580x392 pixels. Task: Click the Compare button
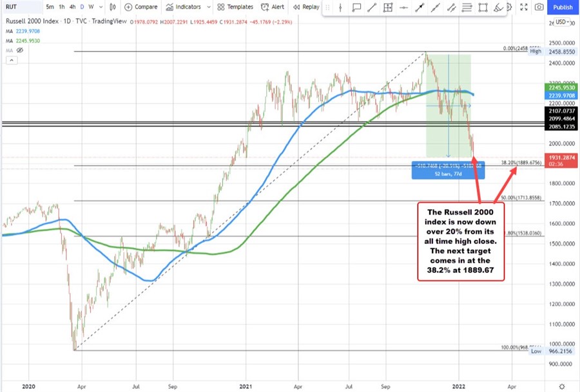(x=141, y=7)
